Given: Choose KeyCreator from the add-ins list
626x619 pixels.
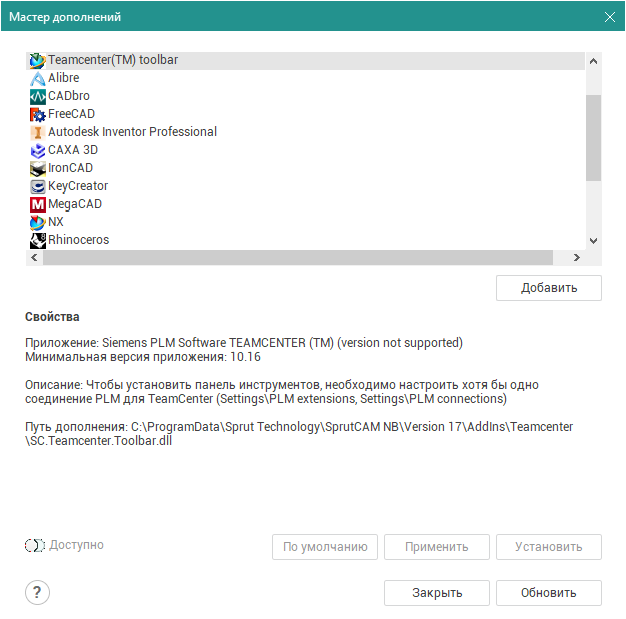Looking at the screenshot, I should click(305, 186).
